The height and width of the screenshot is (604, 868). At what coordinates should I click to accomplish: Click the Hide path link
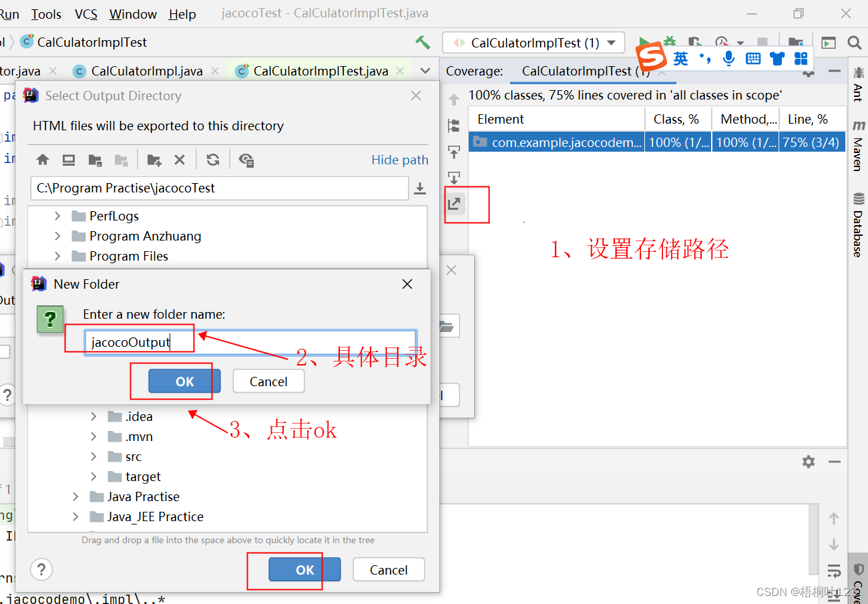[x=400, y=160]
